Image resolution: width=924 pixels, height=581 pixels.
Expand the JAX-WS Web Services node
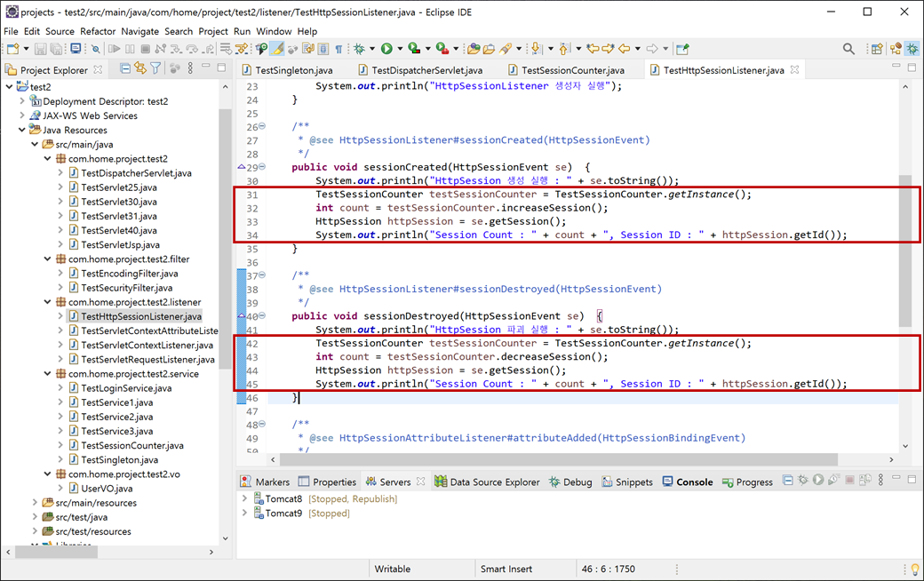coord(22,115)
